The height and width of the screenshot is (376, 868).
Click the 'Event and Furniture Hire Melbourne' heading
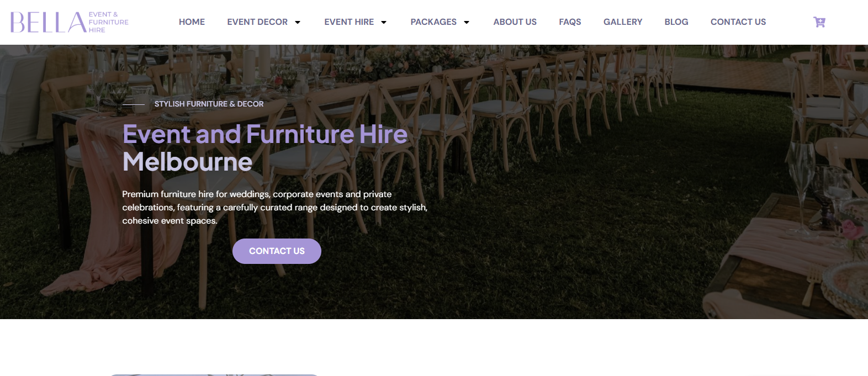pos(265,135)
